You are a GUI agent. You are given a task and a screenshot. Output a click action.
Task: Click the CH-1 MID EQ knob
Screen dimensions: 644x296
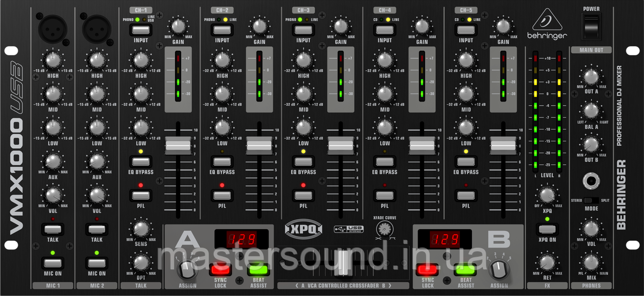tap(141, 93)
